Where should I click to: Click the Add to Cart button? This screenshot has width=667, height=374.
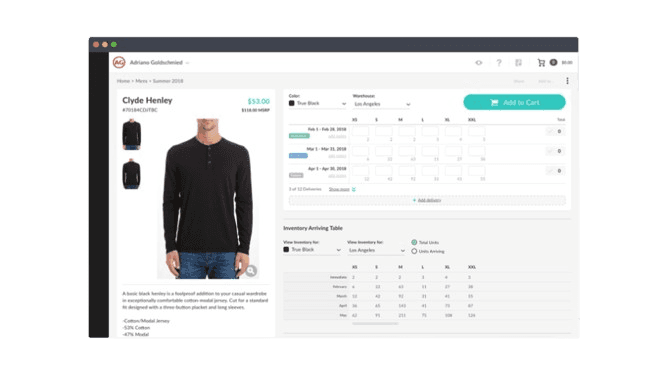[514, 103]
